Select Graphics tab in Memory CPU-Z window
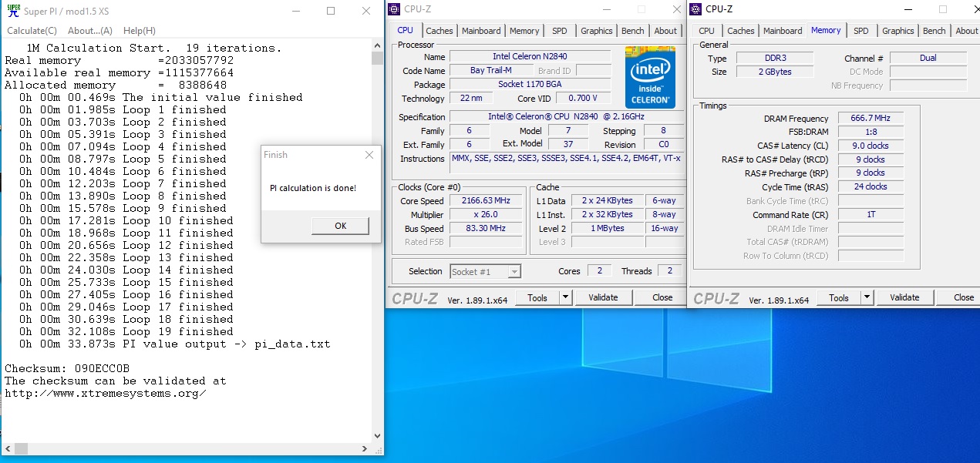This screenshot has height=463, width=980. pyautogui.click(x=898, y=31)
